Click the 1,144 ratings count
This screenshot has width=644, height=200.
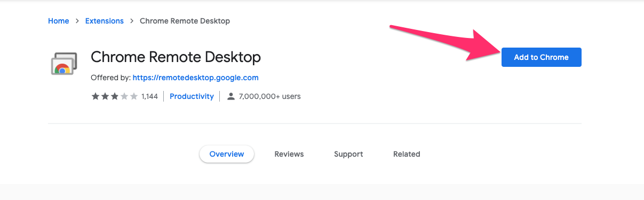pos(149,96)
